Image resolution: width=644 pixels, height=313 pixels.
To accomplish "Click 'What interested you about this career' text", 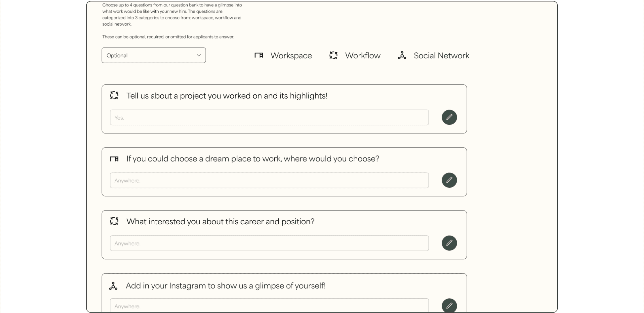I will click(x=220, y=222).
